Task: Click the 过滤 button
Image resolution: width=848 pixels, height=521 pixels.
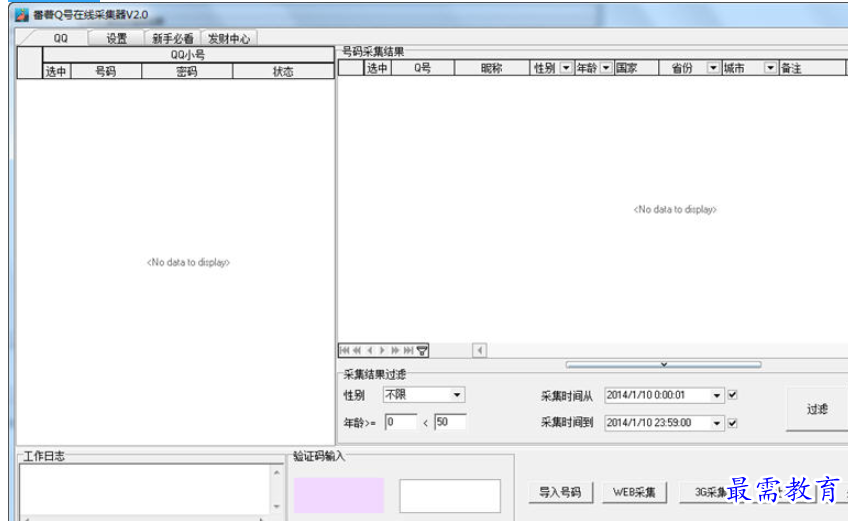Action: 817,409
